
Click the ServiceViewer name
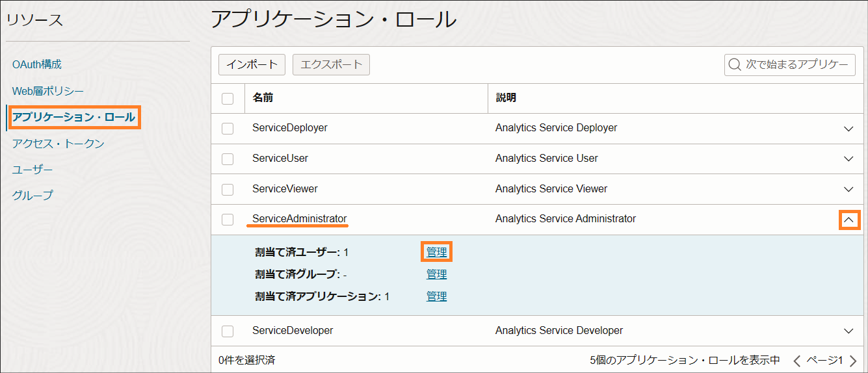[x=285, y=189]
